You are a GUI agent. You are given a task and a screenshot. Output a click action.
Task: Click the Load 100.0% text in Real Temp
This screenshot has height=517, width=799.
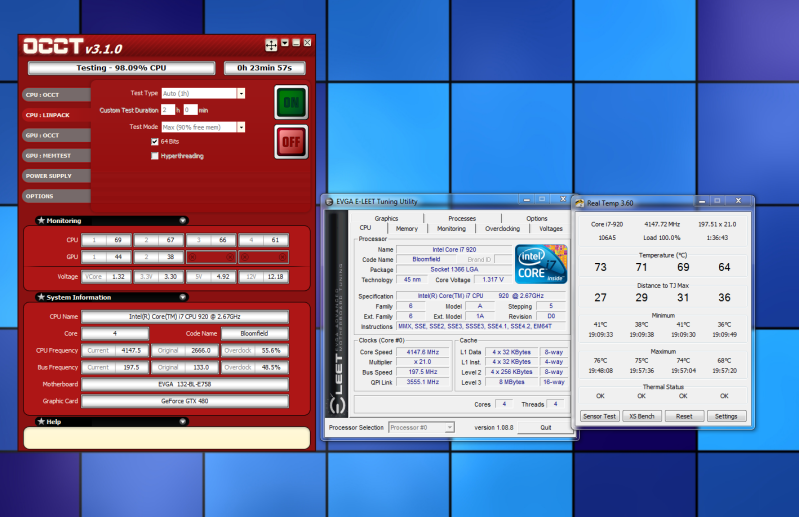[661, 238]
